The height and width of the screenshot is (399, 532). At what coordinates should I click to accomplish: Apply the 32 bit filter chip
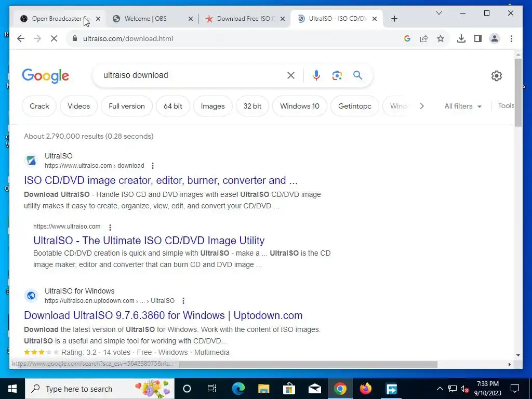[252, 106]
